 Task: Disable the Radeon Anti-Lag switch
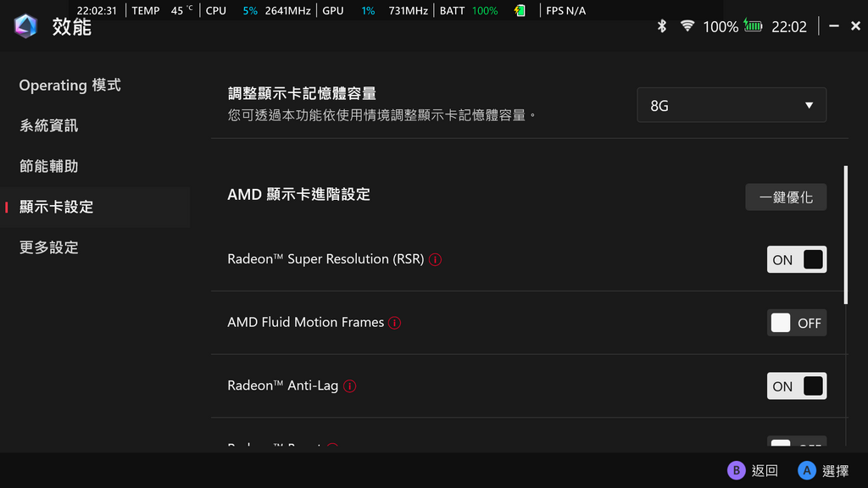point(796,386)
